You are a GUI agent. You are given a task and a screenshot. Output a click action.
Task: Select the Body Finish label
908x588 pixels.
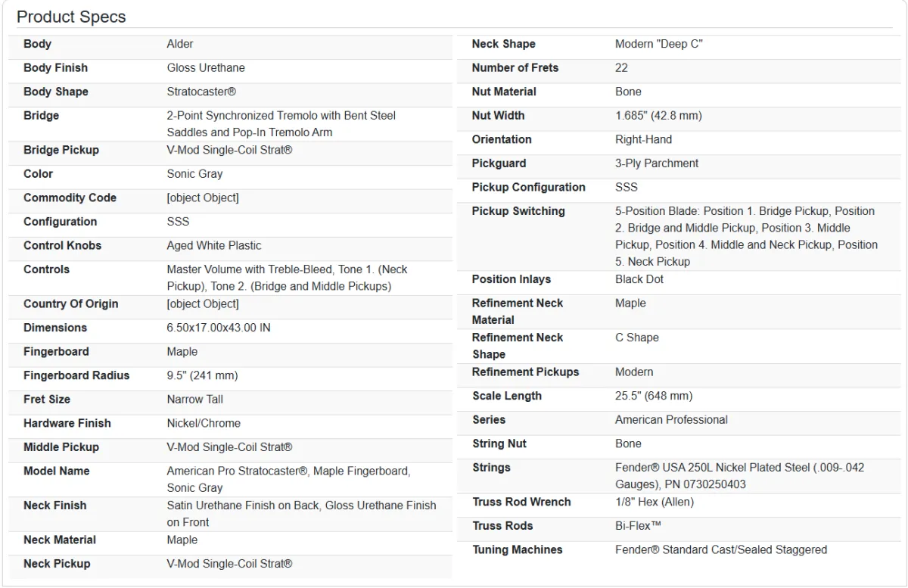coord(55,68)
